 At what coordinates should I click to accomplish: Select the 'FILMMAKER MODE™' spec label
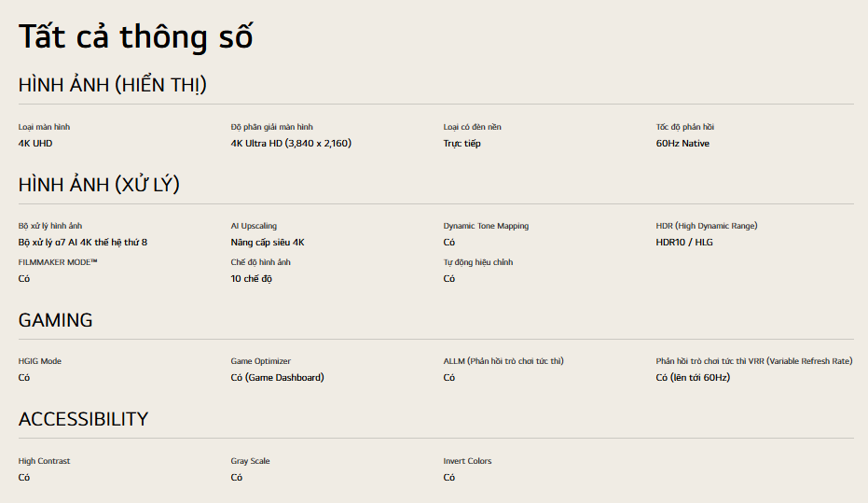(58, 262)
